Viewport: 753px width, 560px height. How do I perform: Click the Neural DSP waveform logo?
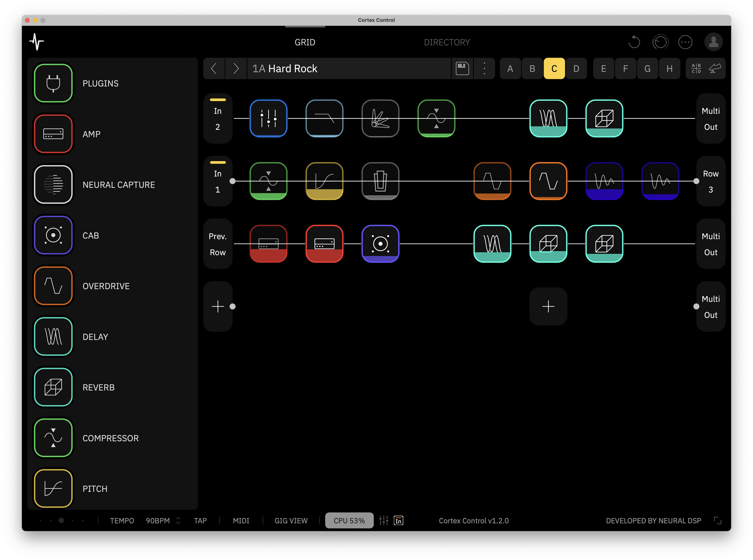(36, 42)
